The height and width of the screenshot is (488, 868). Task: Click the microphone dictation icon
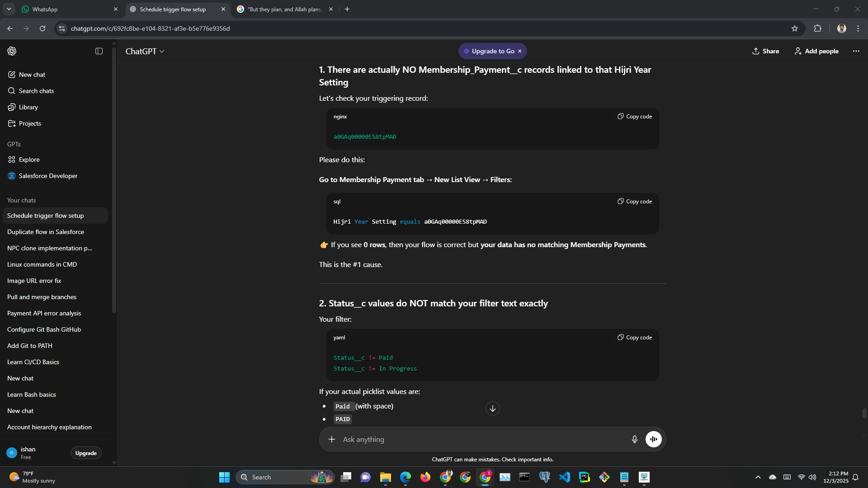[634, 439]
